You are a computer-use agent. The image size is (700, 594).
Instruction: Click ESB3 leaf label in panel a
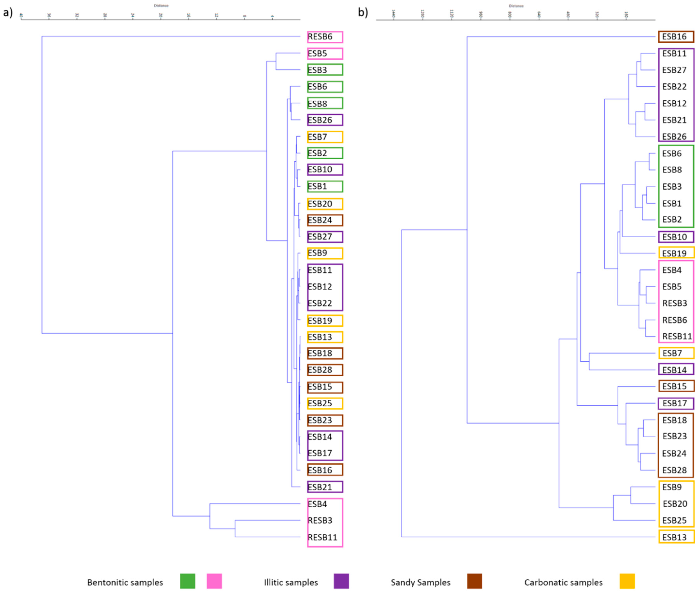pos(317,70)
